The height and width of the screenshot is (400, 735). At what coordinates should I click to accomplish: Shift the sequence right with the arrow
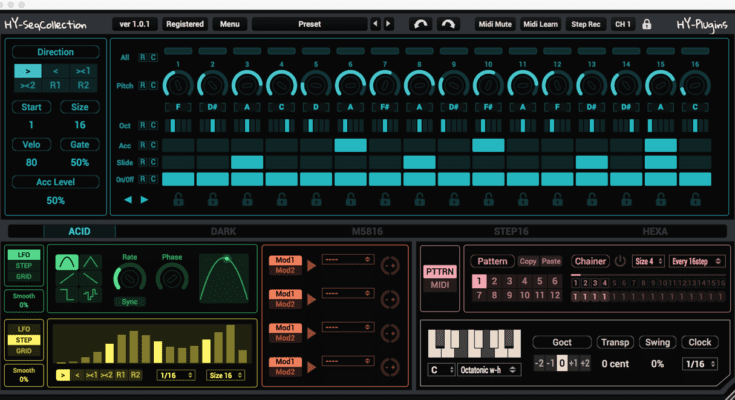pyautogui.click(x=144, y=200)
